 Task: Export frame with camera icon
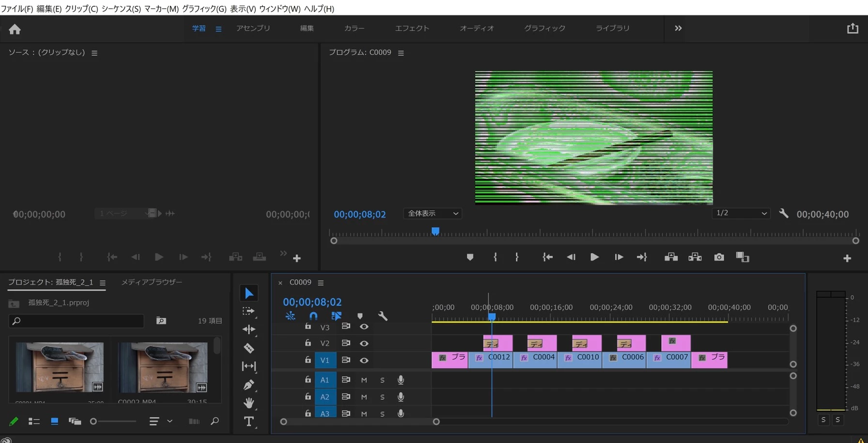pyautogui.click(x=719, y=257)
